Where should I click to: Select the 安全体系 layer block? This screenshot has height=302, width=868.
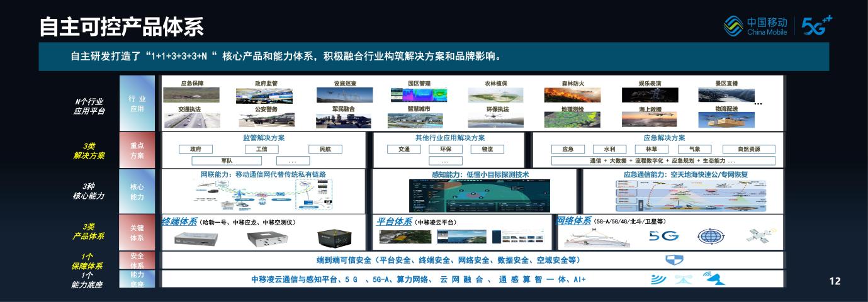(137, 260)
